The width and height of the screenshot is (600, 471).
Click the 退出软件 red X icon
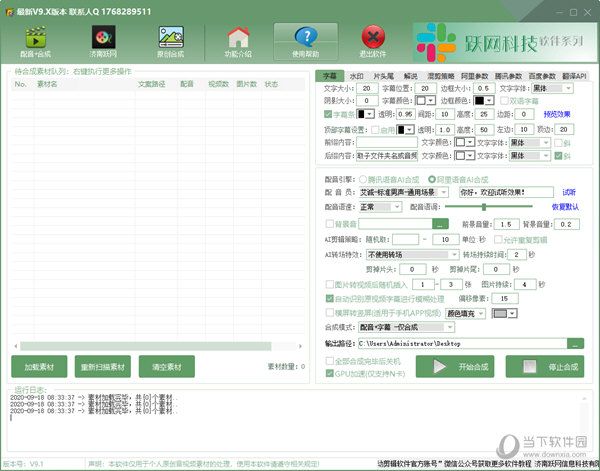coord(372,40)
